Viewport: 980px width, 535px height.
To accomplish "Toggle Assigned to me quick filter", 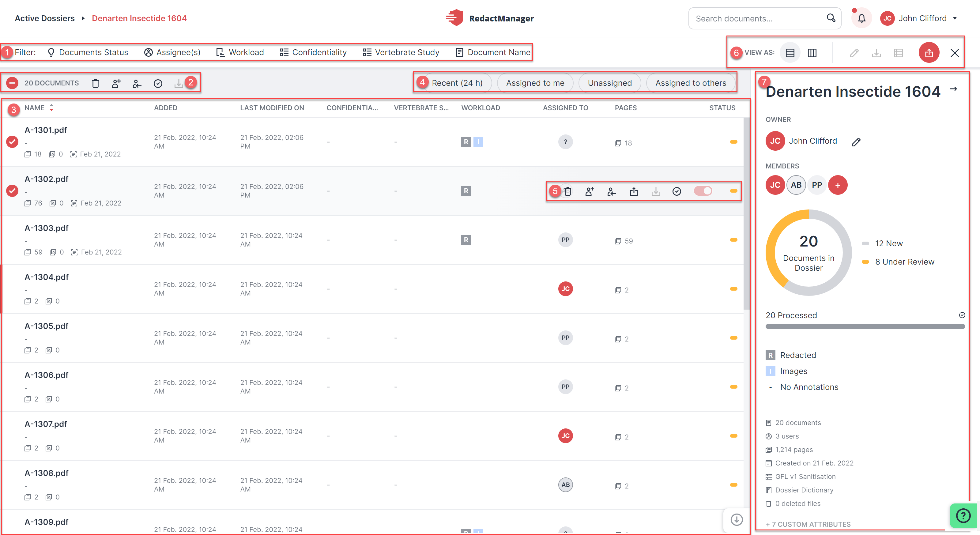I will coord(535,83).
